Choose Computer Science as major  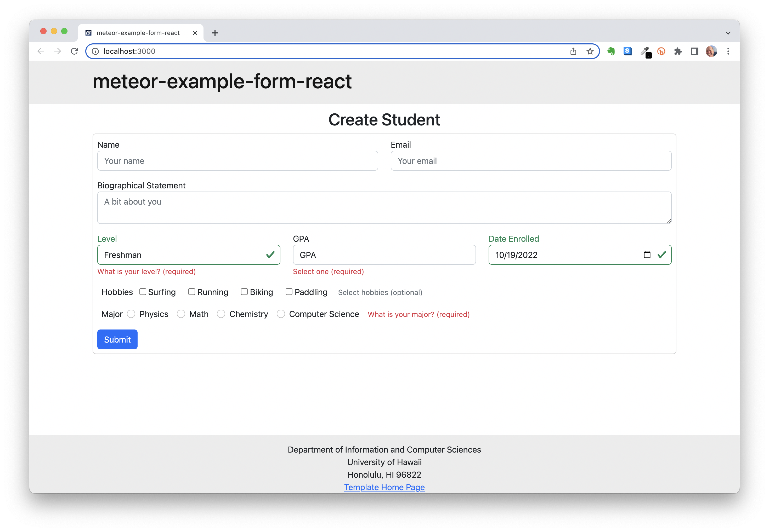pyautogui.click(x=281, y=314)
